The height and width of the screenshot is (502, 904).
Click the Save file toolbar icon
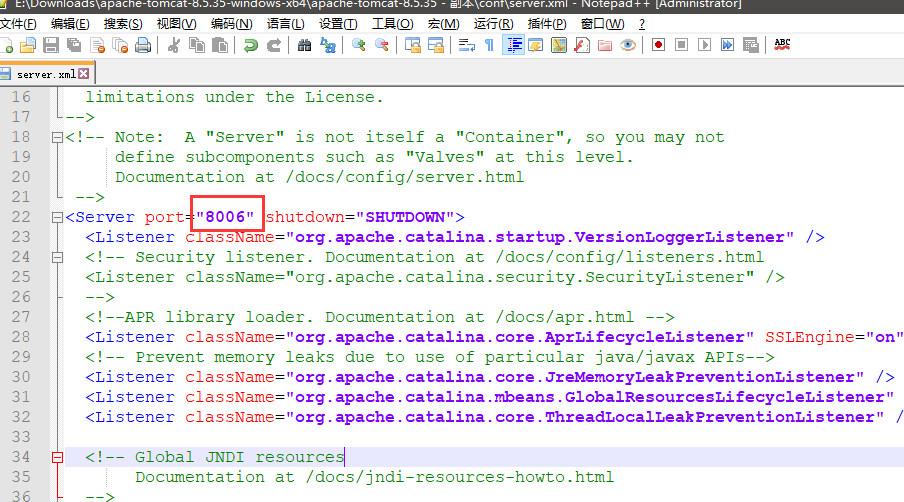[x=50, y=45]
